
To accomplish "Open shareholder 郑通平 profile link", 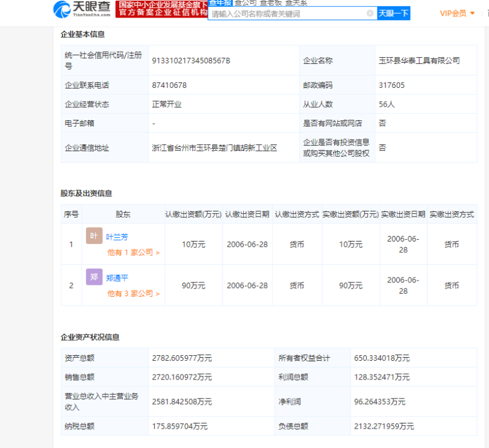I will click(x=117, y=278).
